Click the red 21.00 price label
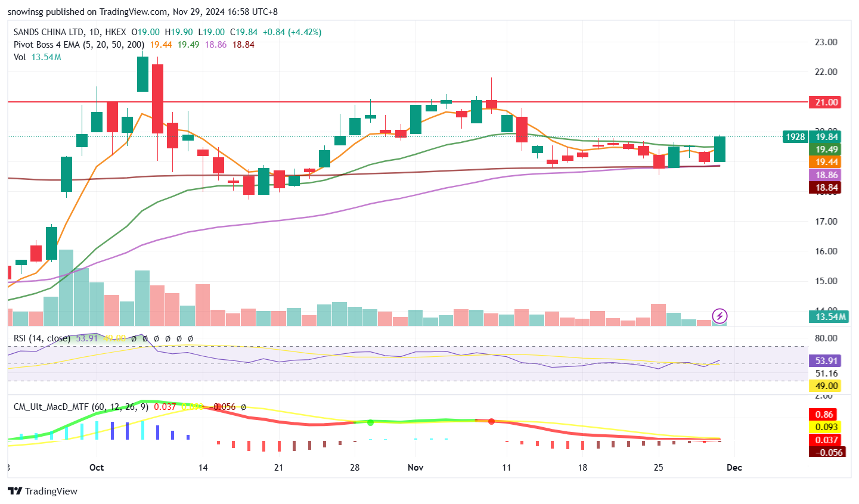 click(x=826, y=102)
